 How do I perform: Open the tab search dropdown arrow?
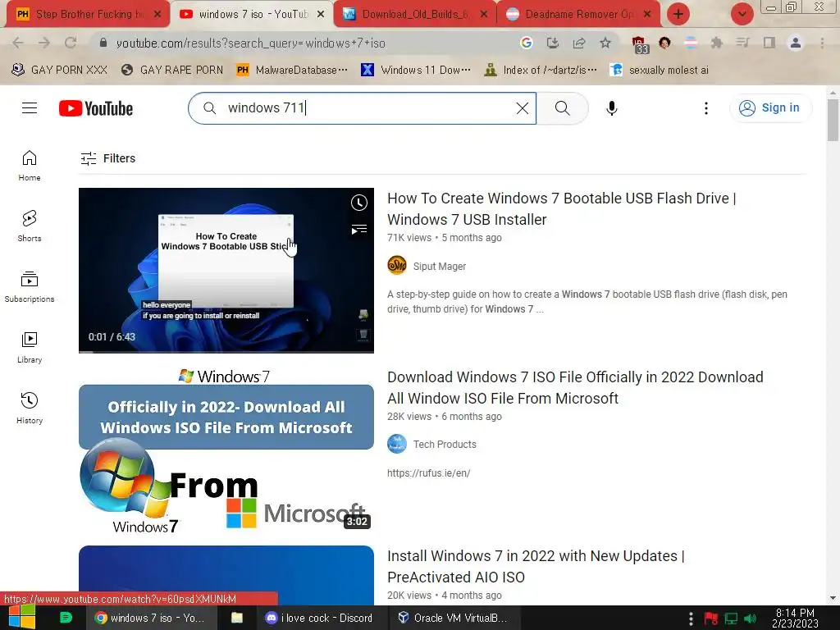pos(742,14)
